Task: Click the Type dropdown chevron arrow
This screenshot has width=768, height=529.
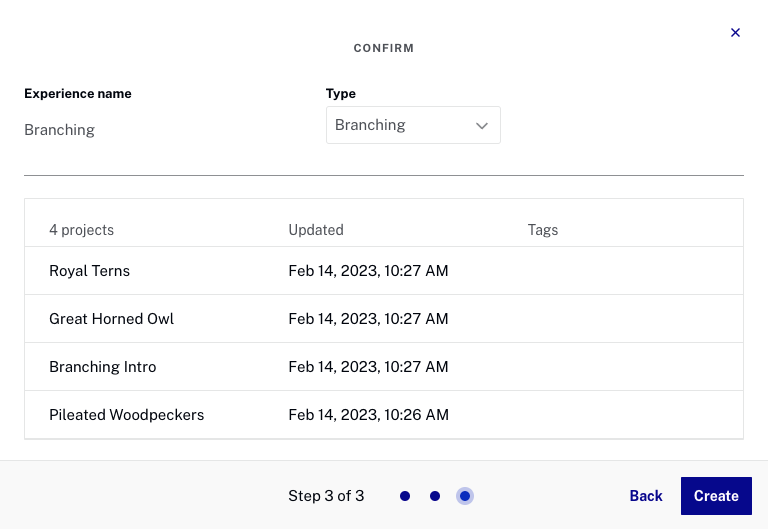Action: point(482,126)
